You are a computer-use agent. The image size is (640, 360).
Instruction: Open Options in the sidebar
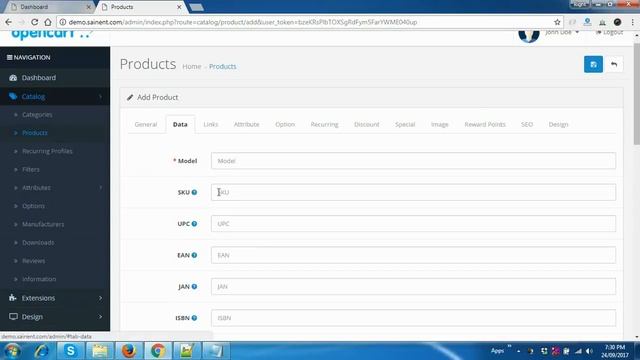(33, 206)
